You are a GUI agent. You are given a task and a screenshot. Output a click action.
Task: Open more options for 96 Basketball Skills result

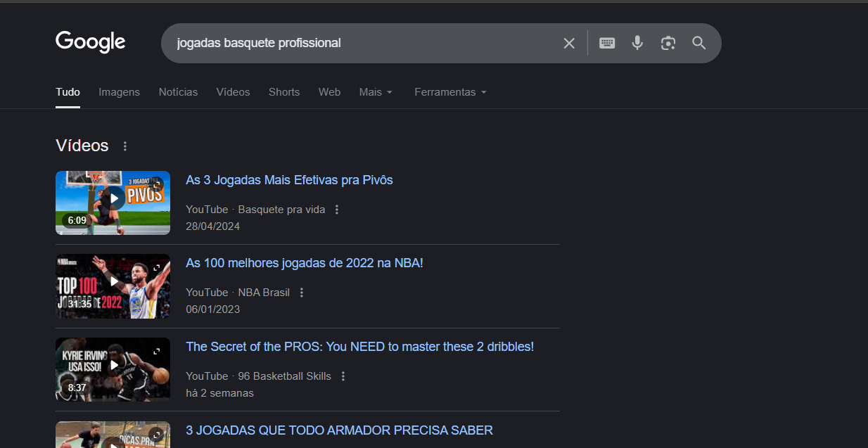[x=343, y=376]
